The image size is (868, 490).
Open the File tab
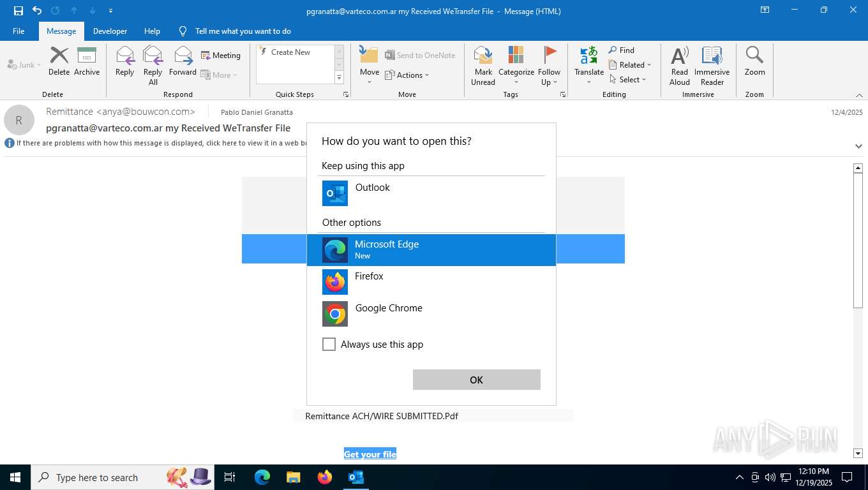(19, 31)
